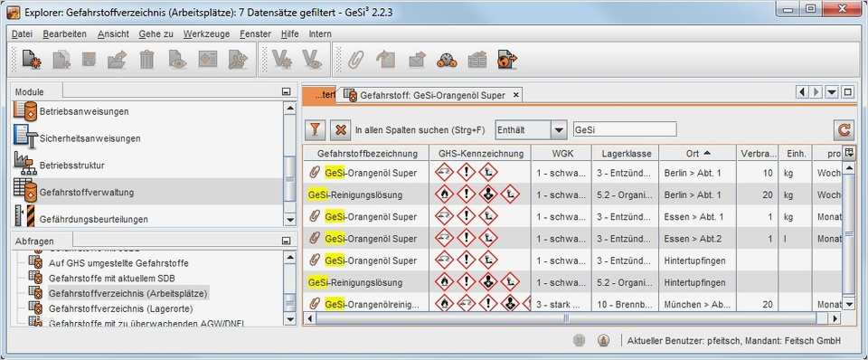Click the table's horizontal scrollbar thumb
The image size is (868, 360).
(x=566, y=318)
